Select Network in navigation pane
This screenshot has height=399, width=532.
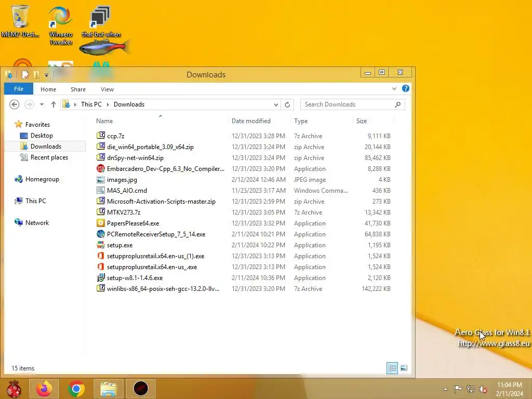37,222
